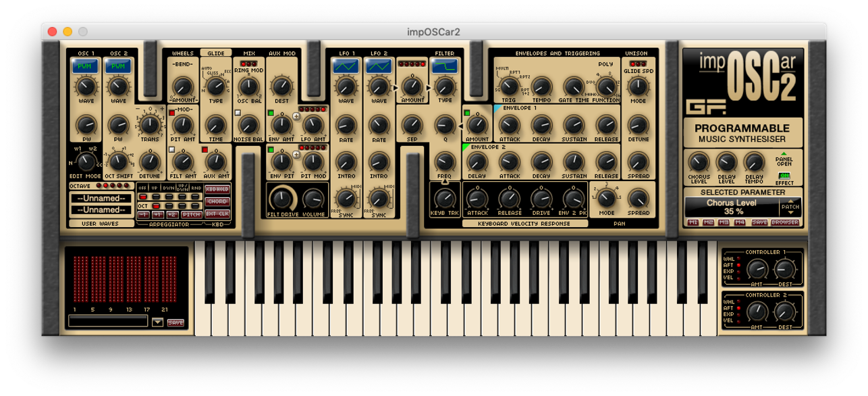
Task: Select memory slot M4
Action: click(740, 222)
